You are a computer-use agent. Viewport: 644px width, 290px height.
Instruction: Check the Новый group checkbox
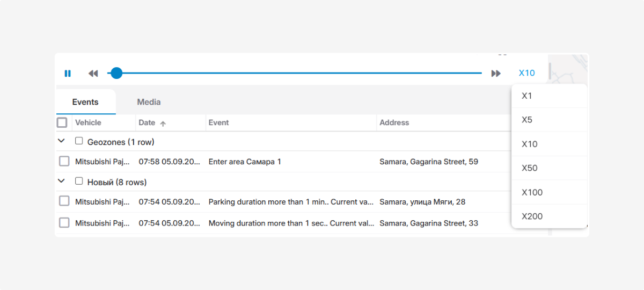pos(79,182)
